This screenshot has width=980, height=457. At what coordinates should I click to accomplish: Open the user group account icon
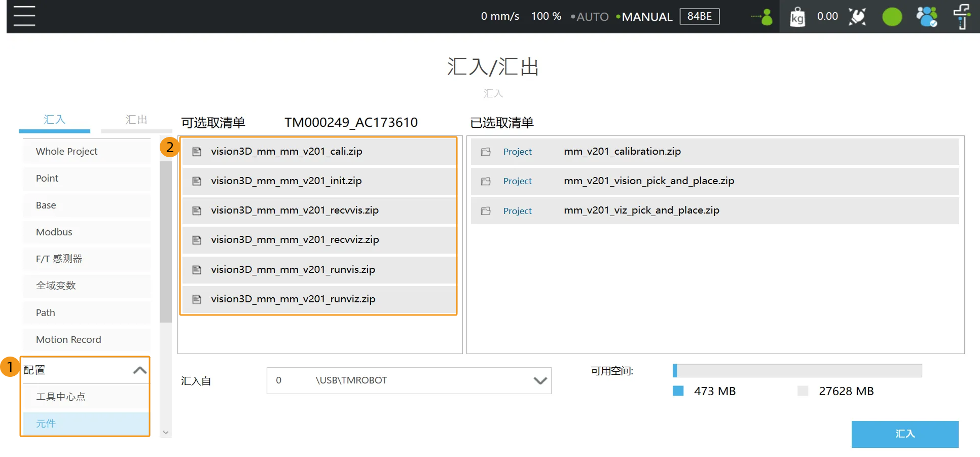pos(926,17)
